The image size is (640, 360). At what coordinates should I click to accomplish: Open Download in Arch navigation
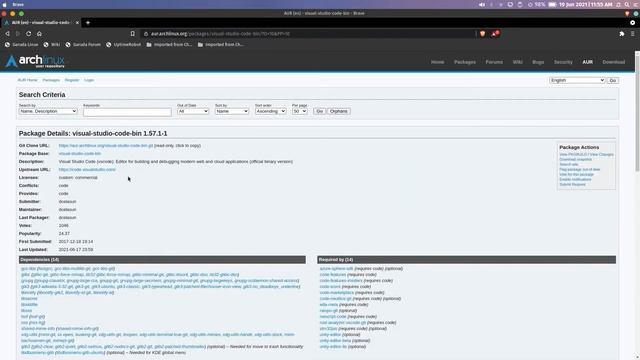tap(613, 62)
